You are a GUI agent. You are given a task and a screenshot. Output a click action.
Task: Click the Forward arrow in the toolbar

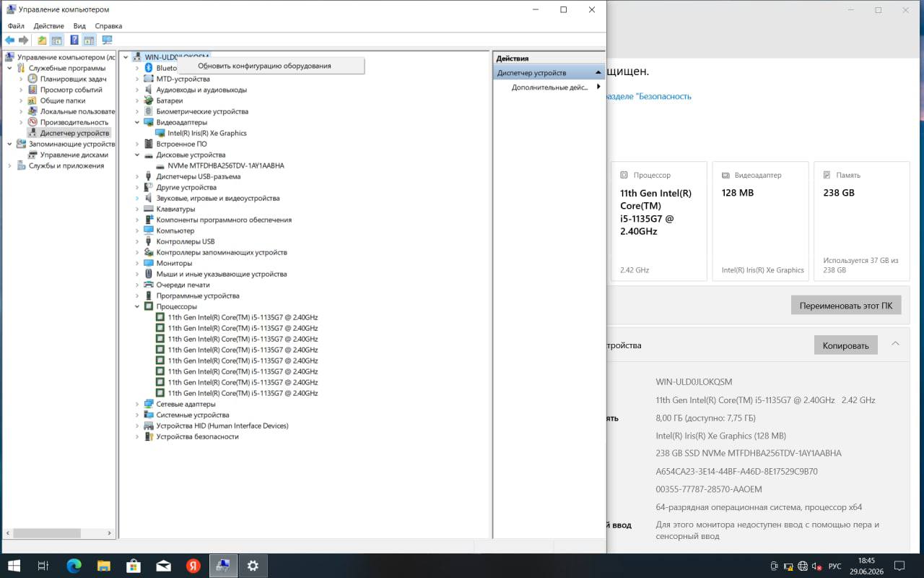[24, 40]
